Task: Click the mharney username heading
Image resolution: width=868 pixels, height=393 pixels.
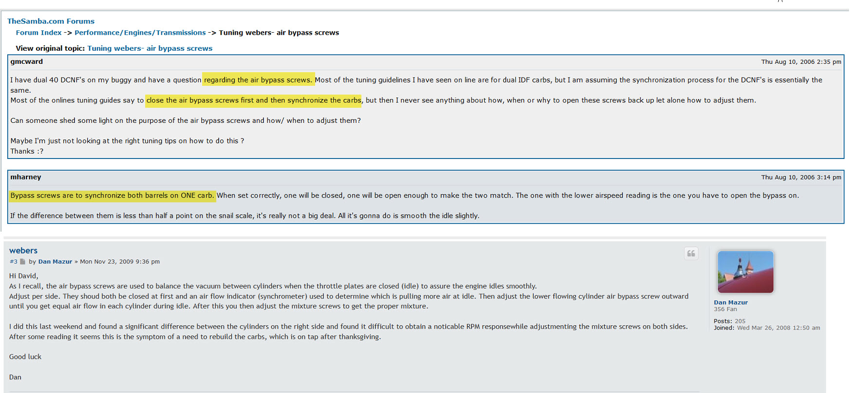Action: 26,177
